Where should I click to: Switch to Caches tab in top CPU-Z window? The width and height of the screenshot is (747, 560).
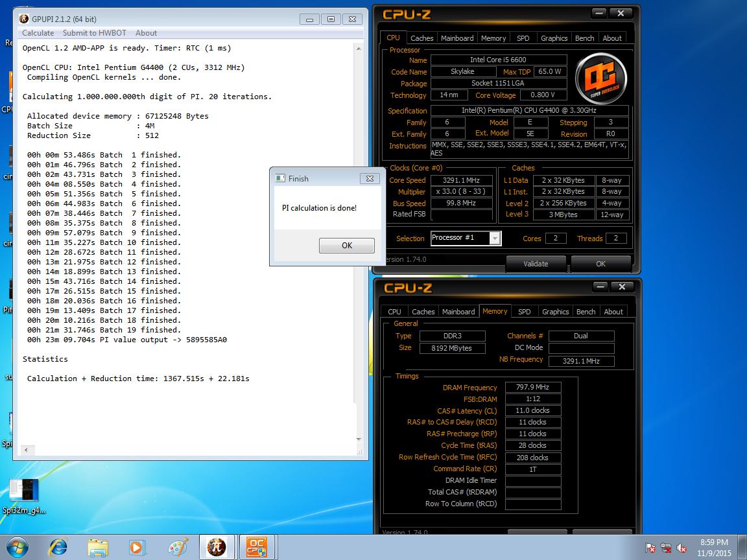[421, 38]
